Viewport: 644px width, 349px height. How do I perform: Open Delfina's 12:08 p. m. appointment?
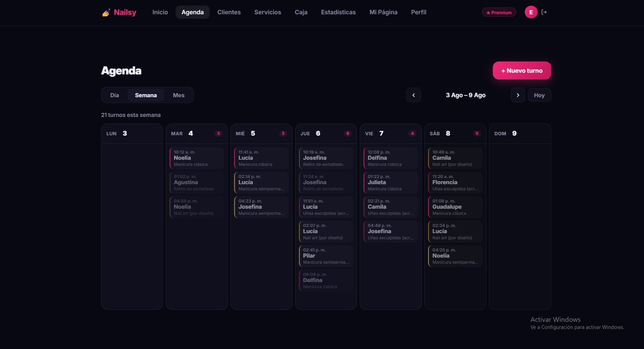391,158
